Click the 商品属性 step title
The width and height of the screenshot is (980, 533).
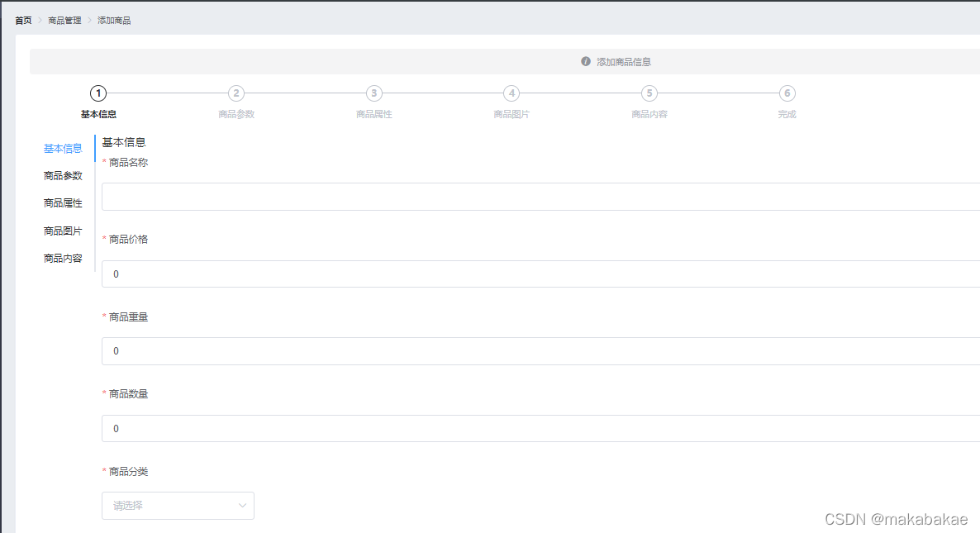coord(373,114)
